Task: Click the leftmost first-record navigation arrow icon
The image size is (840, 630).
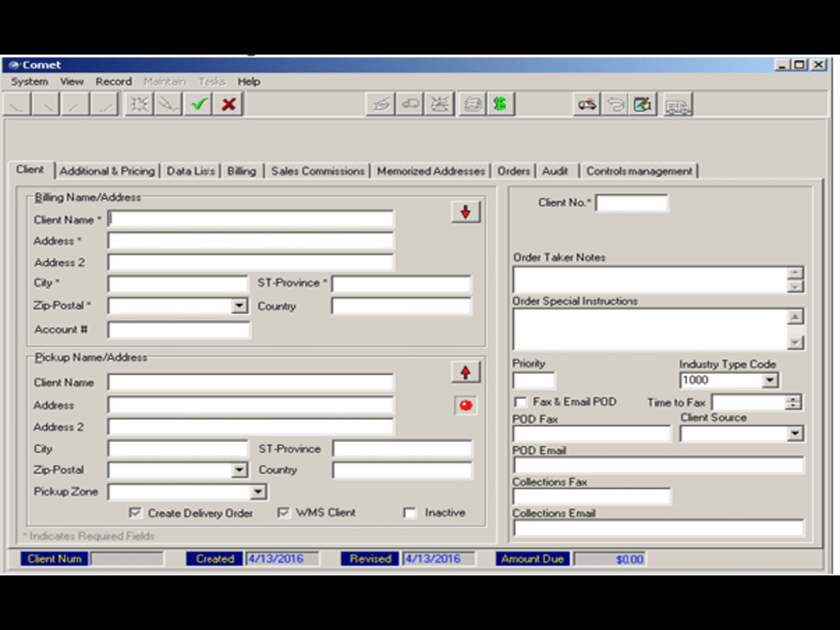Action: [x=17, y=104]
